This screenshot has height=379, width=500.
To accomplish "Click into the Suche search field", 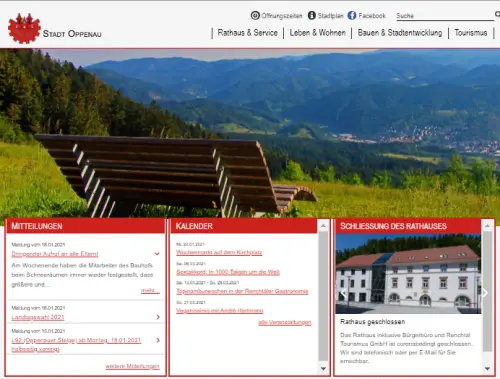I will point(445,16).
